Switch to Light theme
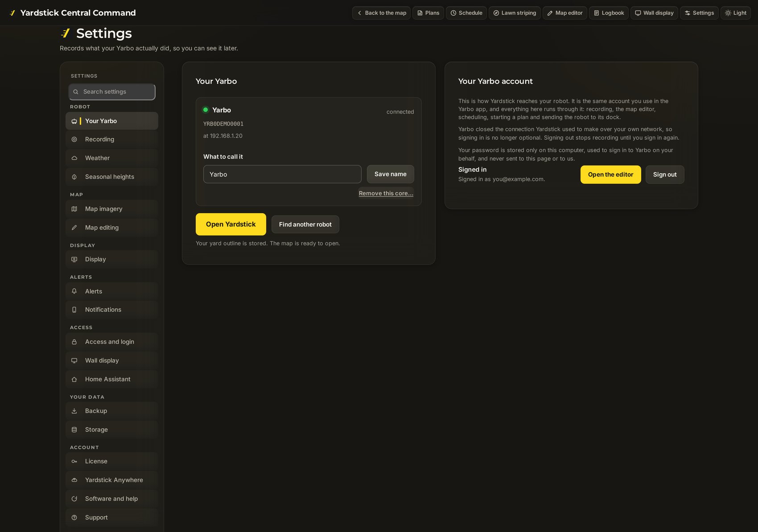The width and height of the screenshot is (758, 532). 736,13
